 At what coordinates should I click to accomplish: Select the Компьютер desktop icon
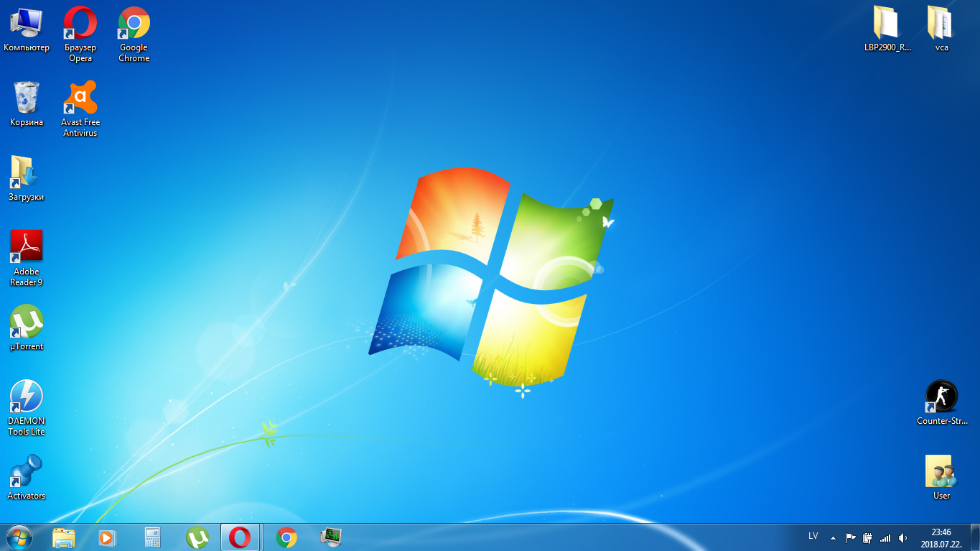click(x=27, y=30)
